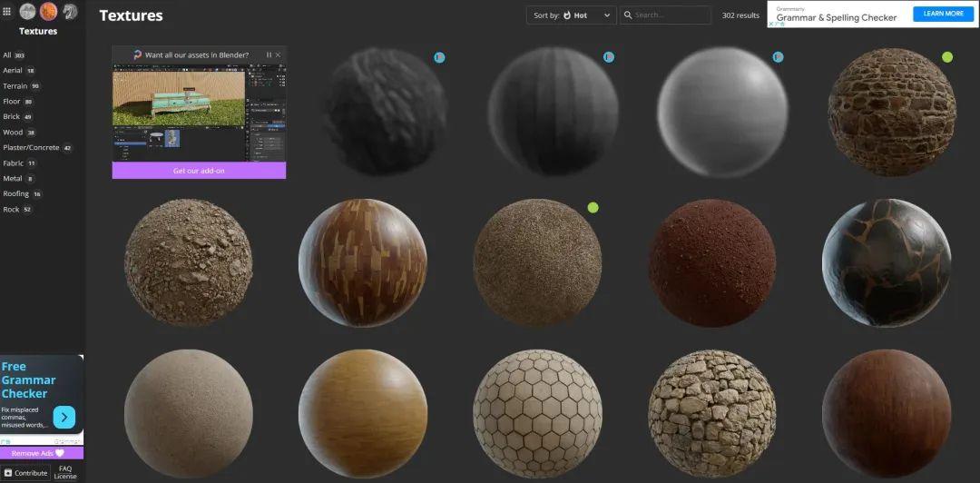This screenshot has height=483, width=980.
Task: Click the Get our add-on button
Action: pyautogui.click(x=199, y=171)
